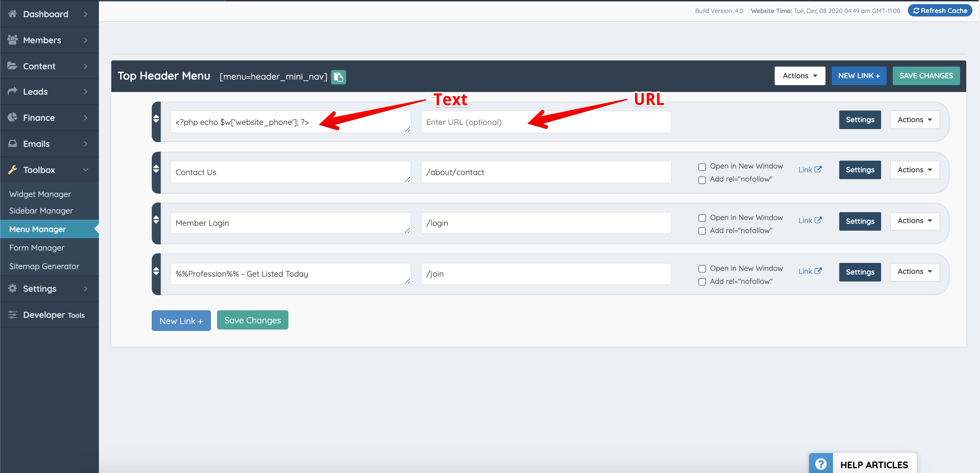Click the Dashboard home icon
The width and height of the screenshot is (980, 473).
[12, 14]
